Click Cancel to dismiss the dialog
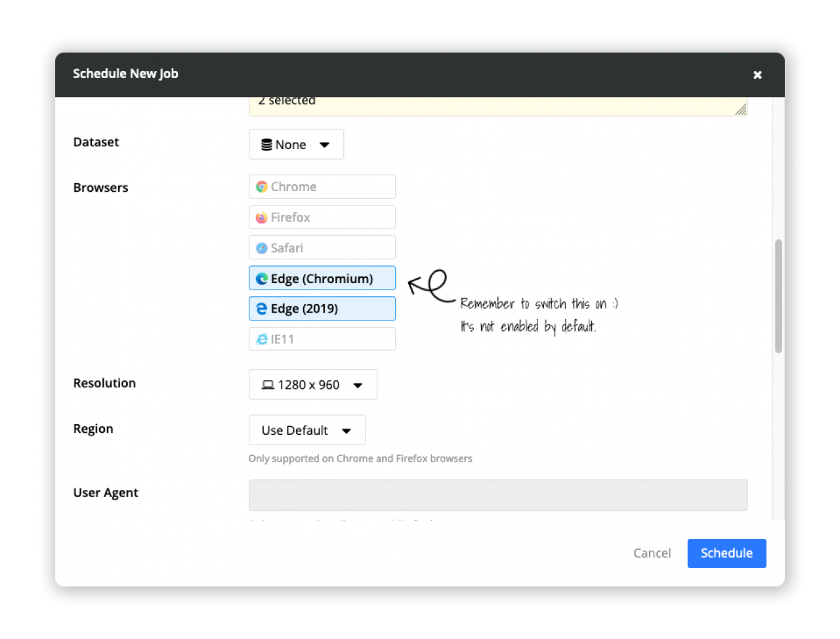 [x=652, y=553]
